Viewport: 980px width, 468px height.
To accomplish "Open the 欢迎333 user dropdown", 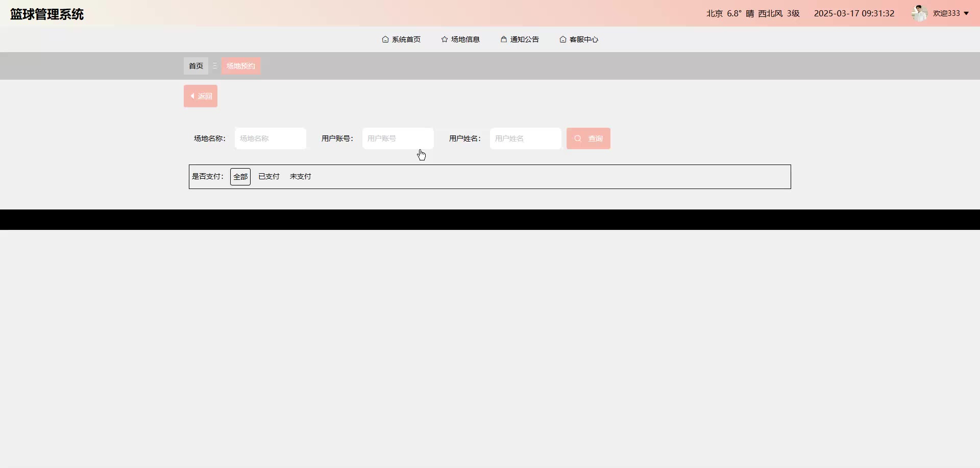I will 951,13.
